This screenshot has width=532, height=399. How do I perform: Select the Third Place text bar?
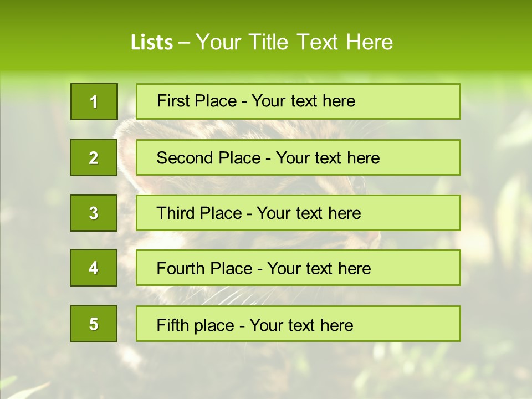[x=298, y=213]
